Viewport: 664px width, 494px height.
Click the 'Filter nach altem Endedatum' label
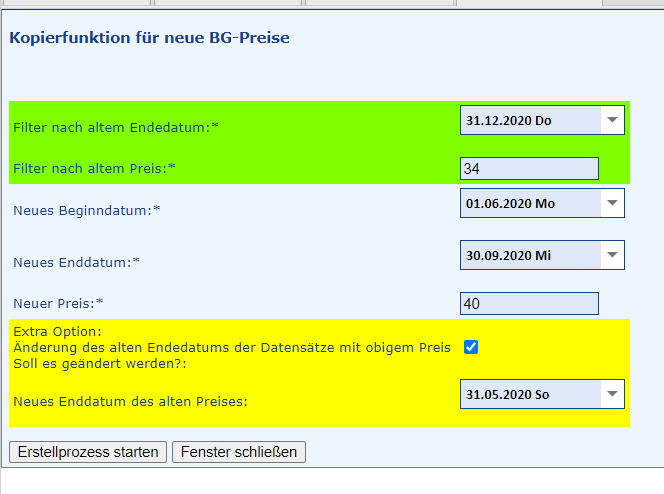pyautogui.click(x=115, y=128)
